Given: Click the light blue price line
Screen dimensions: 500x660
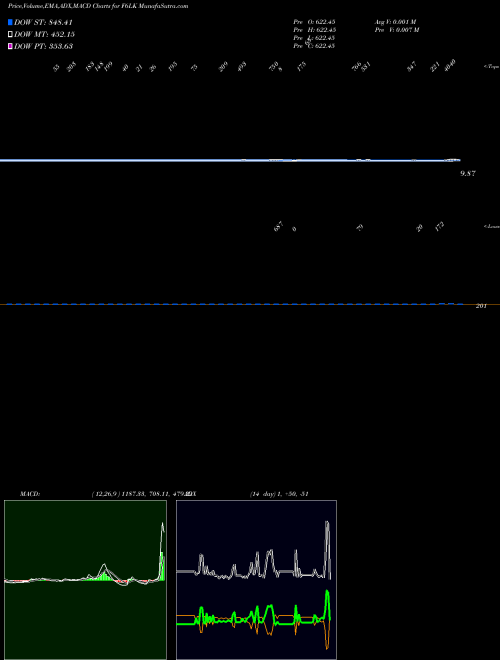Looking at the screenshot, I should (230, 160).
